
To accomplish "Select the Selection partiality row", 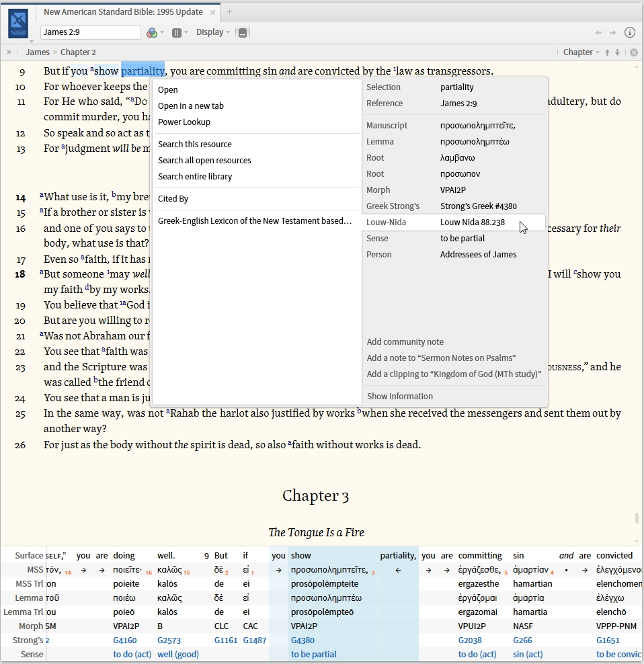I will tap(454, 87).
